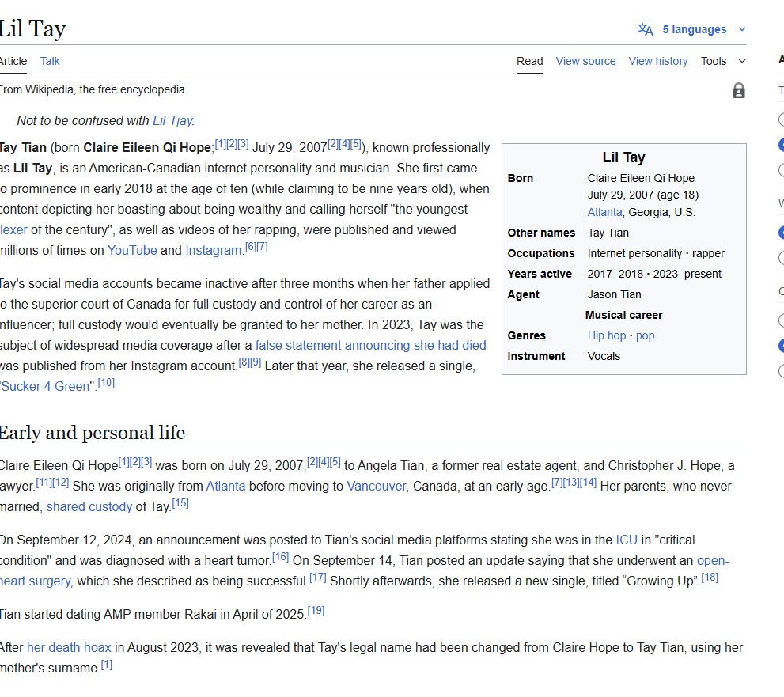Image resolution: width=784 pixels, height=697 pixels.
Task: Click the Musical career infobox subheading
Action: click(623, 315)
